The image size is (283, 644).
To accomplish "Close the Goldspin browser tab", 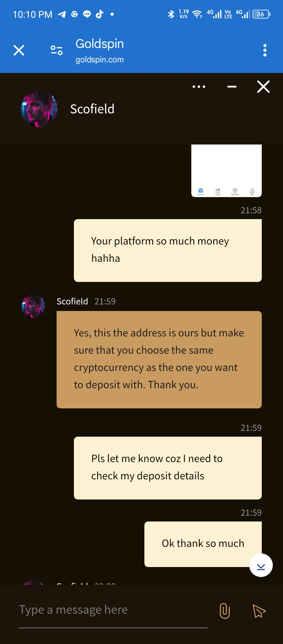I will (19, 50).
